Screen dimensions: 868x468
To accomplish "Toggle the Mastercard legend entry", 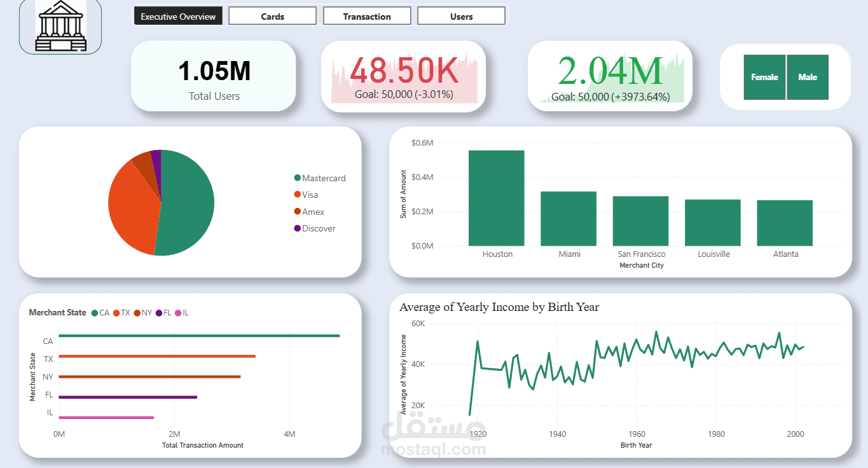I will [321, 178].
